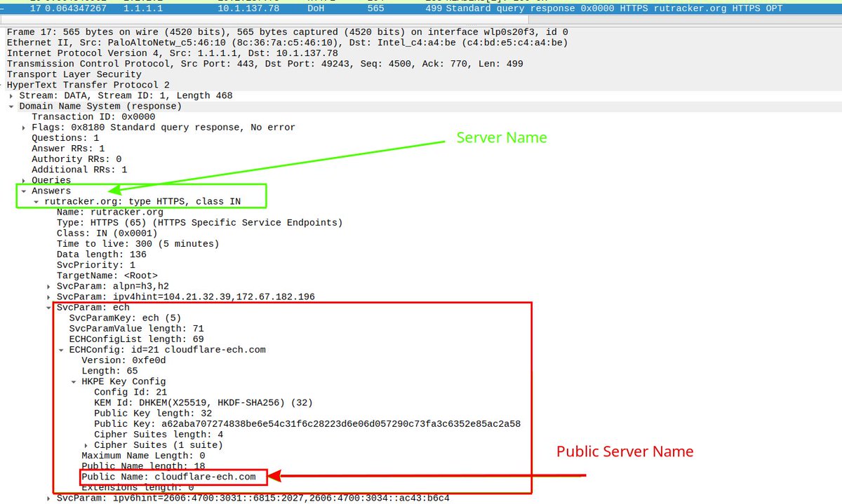This screenshot has width=842, height=504.
Task: Select SvcParamKey: ech (5) field
Action: (x=124, y=318)
